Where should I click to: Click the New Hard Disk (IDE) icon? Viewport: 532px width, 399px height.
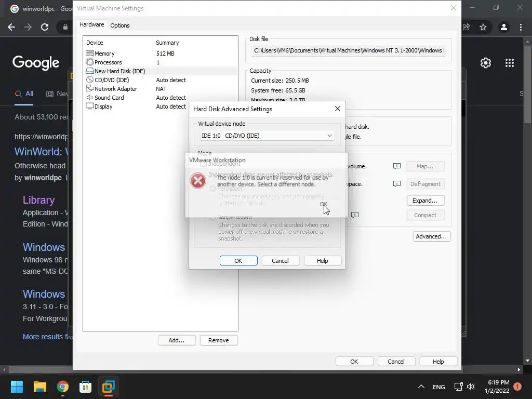click(89, 71)
